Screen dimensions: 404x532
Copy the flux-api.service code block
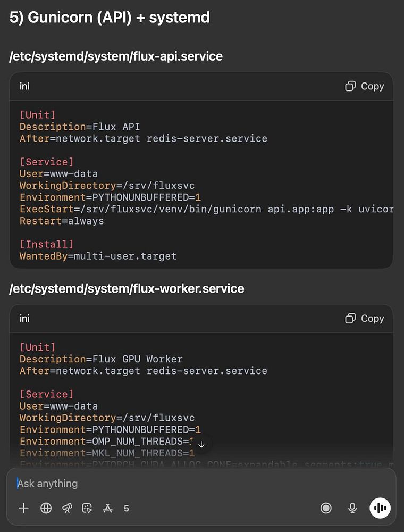tap(365, 86)
